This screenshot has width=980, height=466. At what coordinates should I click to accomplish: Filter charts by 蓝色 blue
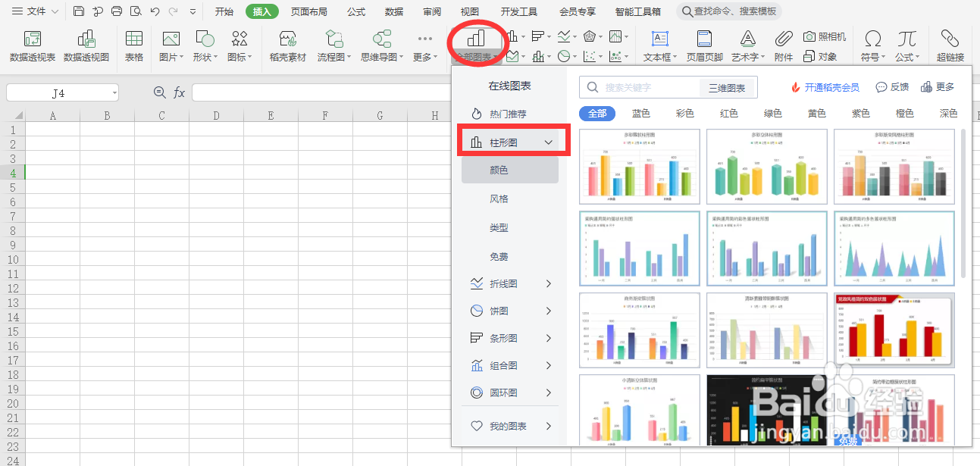pyautogui.click(x=641, y=113)
